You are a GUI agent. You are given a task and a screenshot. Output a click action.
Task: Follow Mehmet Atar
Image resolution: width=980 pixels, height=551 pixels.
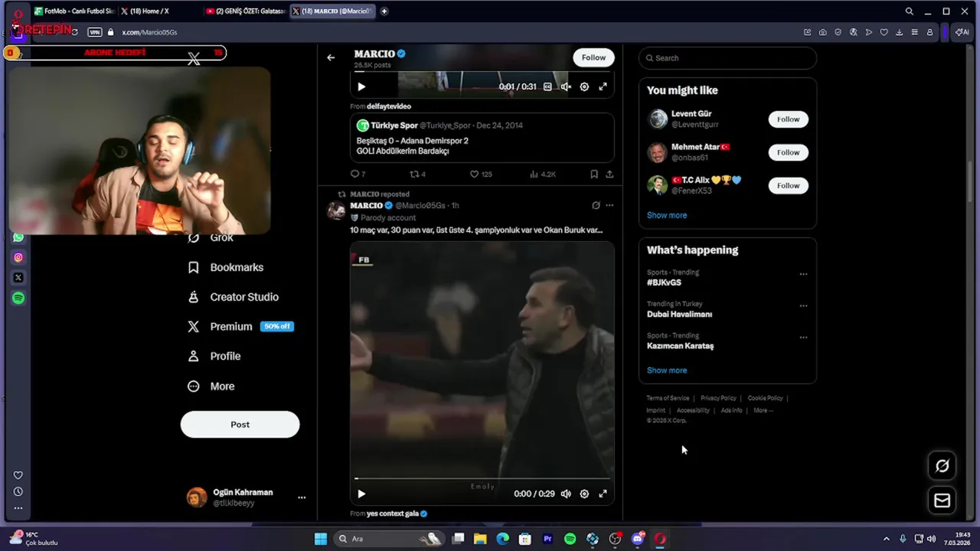[x=788, y=152]
